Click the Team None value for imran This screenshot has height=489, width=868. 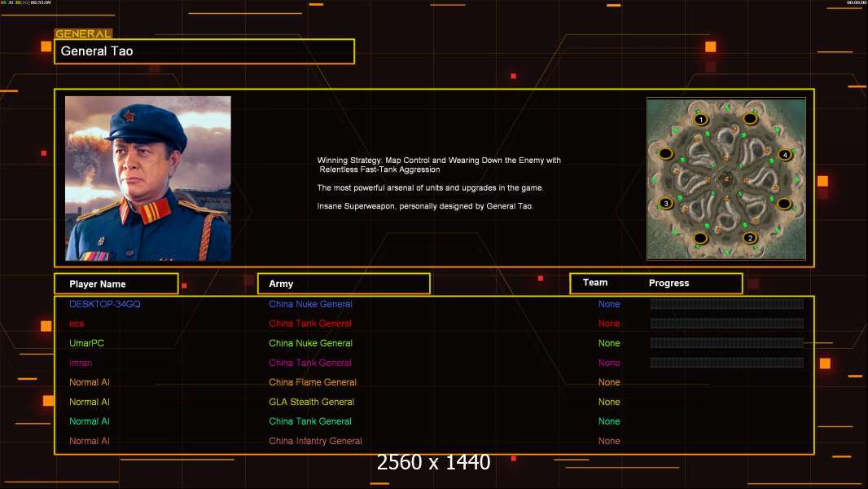(x=609, y=363)
